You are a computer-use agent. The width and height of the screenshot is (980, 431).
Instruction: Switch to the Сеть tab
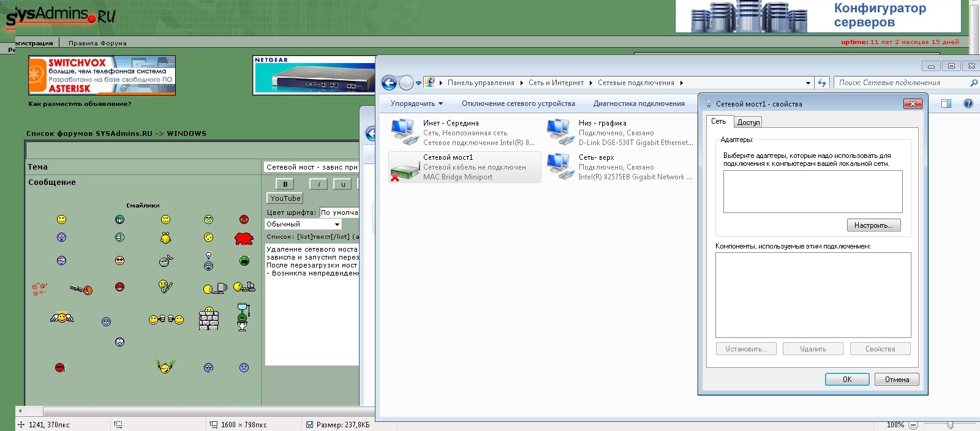pos(719,121)
